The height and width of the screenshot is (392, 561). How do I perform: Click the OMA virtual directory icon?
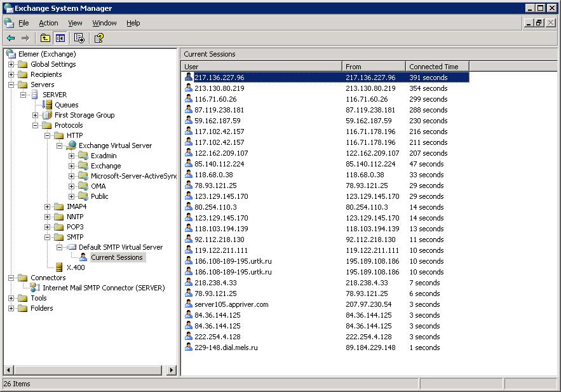(83, 186)
